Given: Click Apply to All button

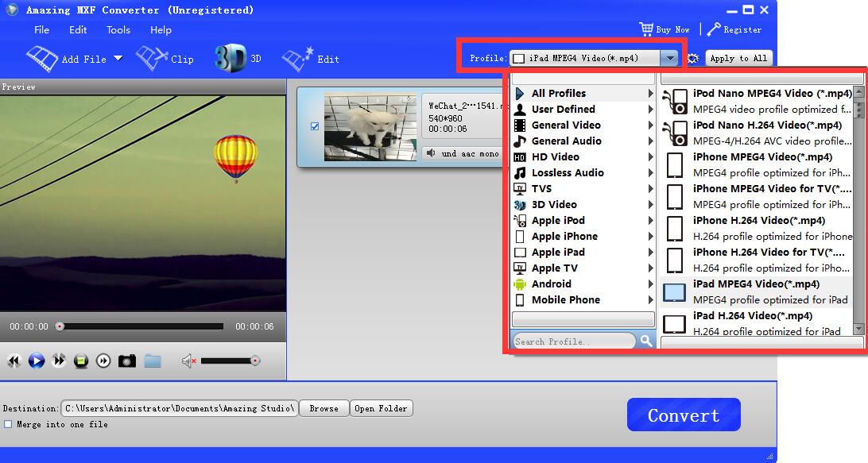Looking at the screenshot, I should (738, 58).
